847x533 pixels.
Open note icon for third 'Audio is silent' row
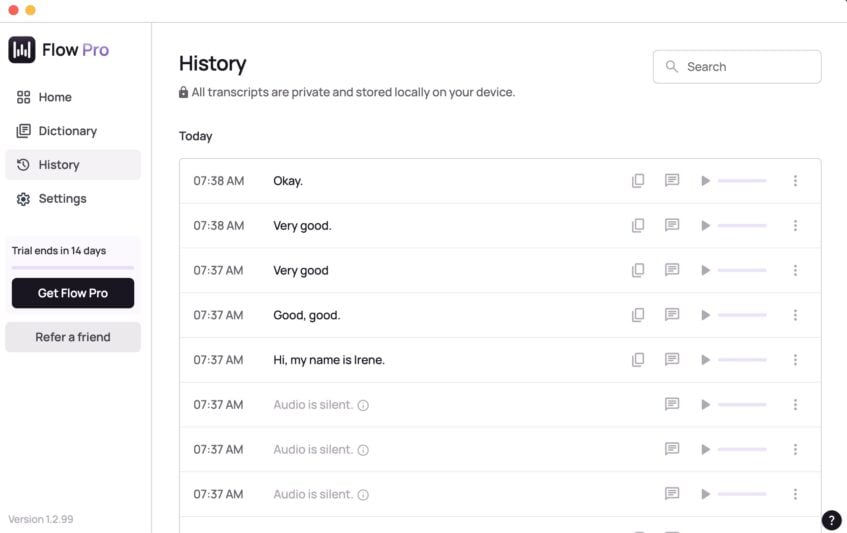tap(672, 494)
